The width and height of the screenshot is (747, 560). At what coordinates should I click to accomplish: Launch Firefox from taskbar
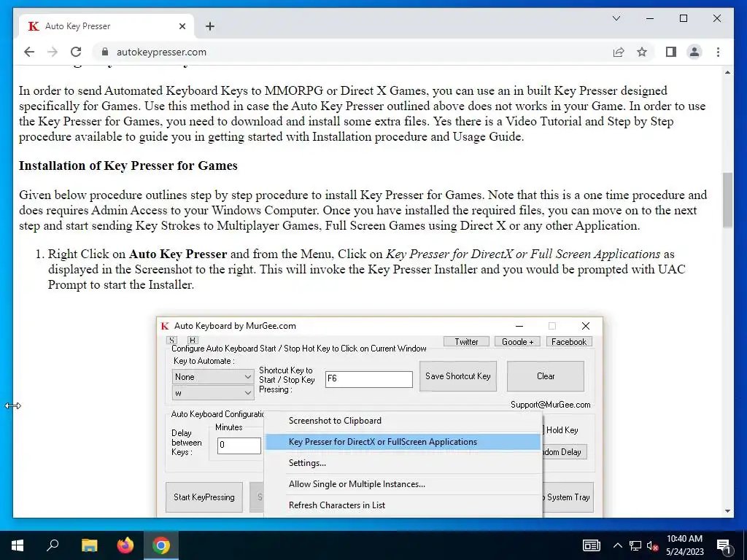click(x=125, y=545)
